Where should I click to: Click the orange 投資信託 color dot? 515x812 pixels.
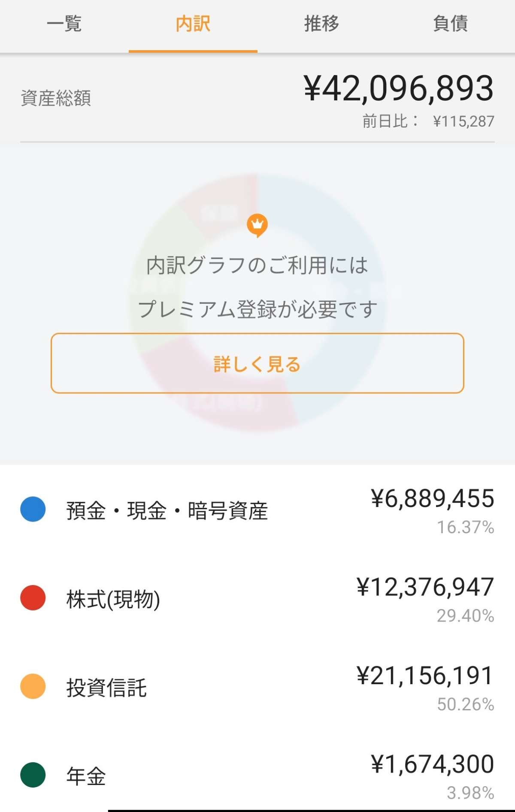pyautogui.click(x=33, y=686)
